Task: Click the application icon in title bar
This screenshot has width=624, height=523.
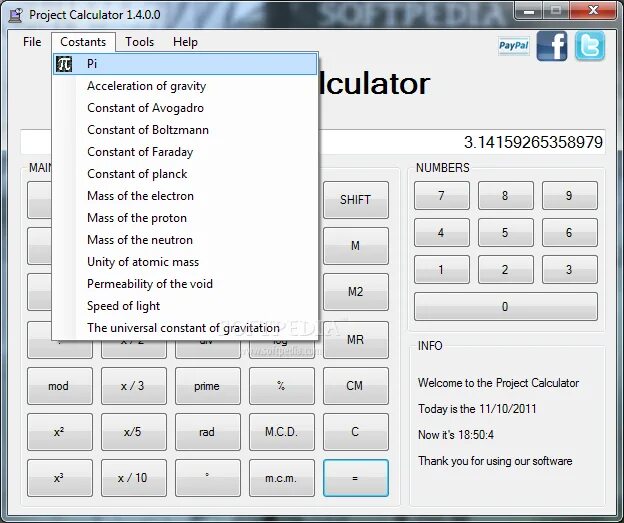Action: pyautogui.click(x=16, y=15)
